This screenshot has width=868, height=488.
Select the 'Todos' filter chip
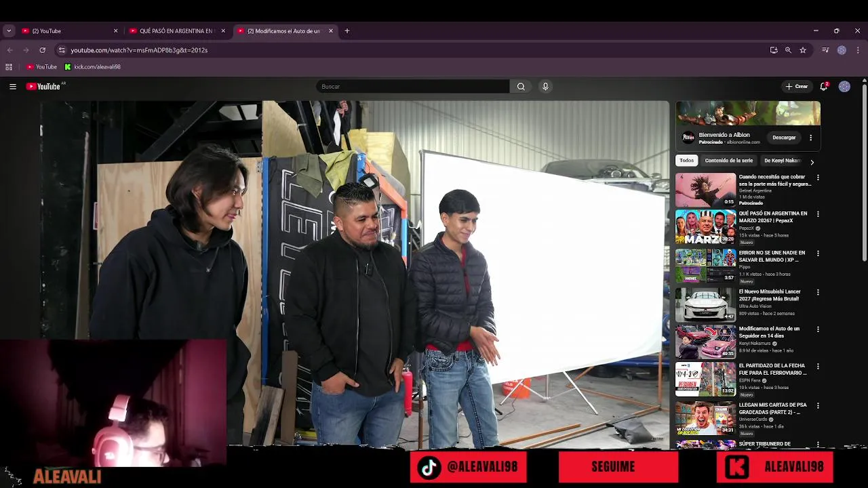[x=687, y=161]
